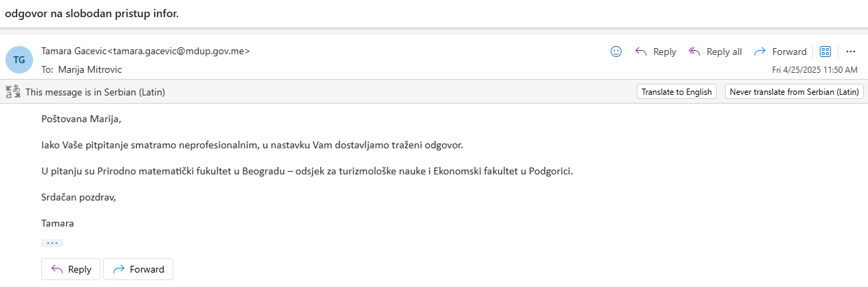This screenshot has width=868, height=287.
Task: Select Never translate from Serbian (Latin)
Action: [794, 91]
